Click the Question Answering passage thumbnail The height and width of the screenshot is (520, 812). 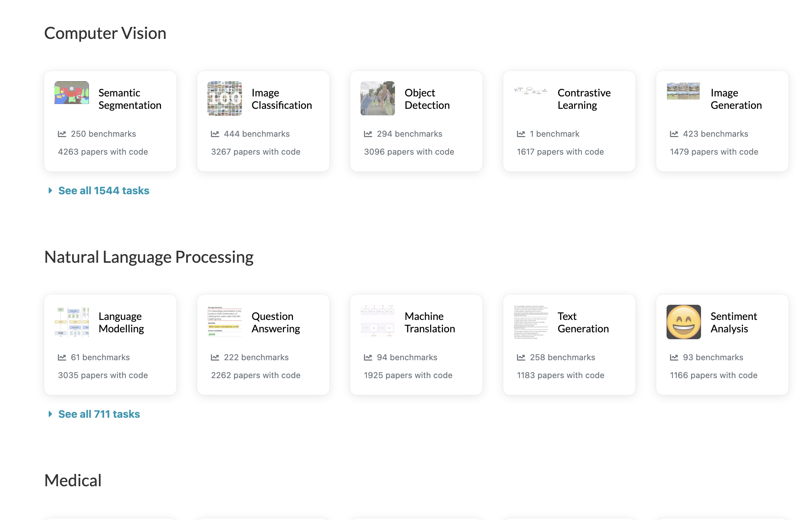point(225,321)
